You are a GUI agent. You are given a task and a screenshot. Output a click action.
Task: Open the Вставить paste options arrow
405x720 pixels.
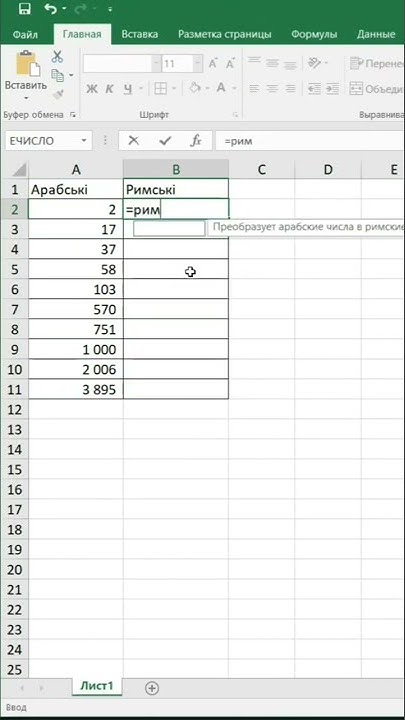(x=26, y=98)
